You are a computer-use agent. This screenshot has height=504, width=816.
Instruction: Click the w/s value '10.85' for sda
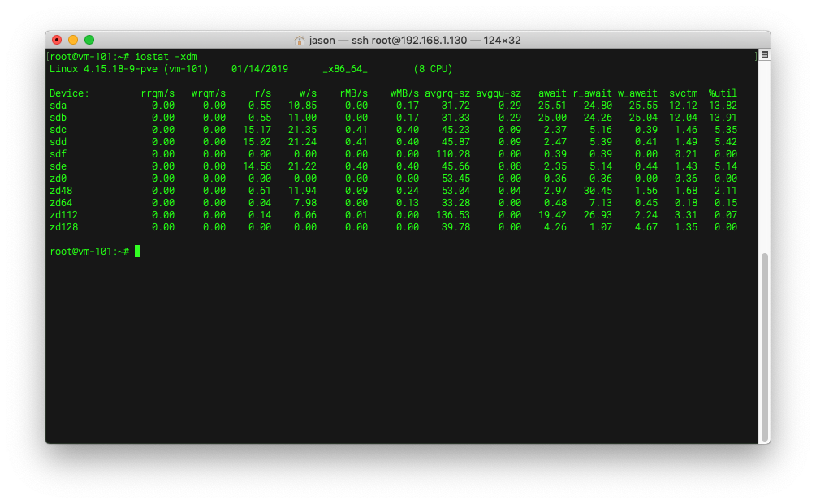[302, 106]
